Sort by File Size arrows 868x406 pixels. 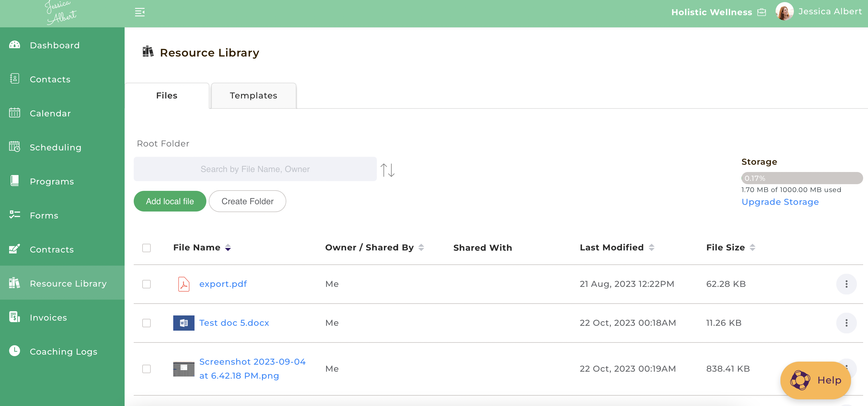(x=753, y=248)
